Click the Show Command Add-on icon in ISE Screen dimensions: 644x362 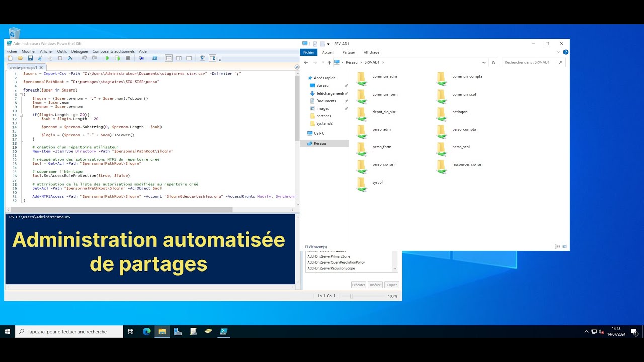pos(212,58)
